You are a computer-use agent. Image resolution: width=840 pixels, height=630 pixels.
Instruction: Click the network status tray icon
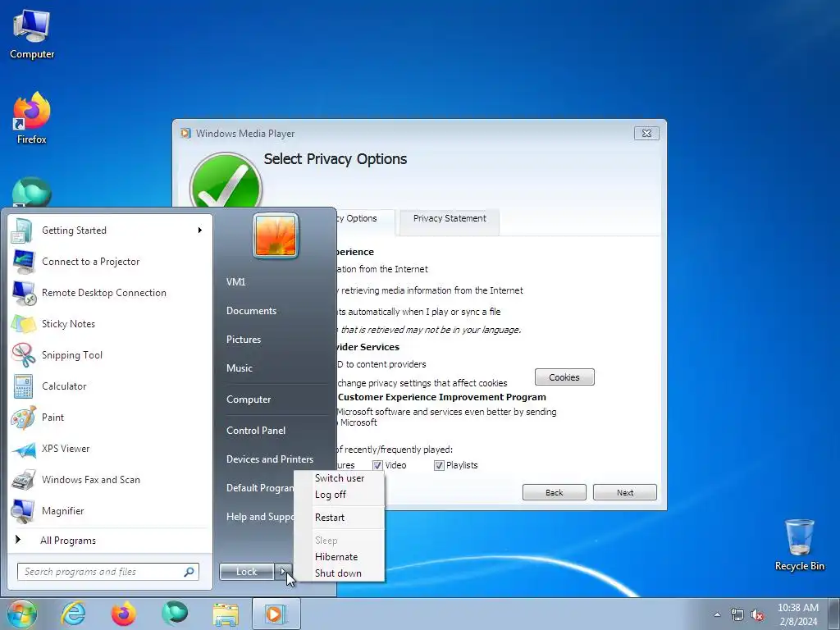pyautogui.click(x=737, y=614)
